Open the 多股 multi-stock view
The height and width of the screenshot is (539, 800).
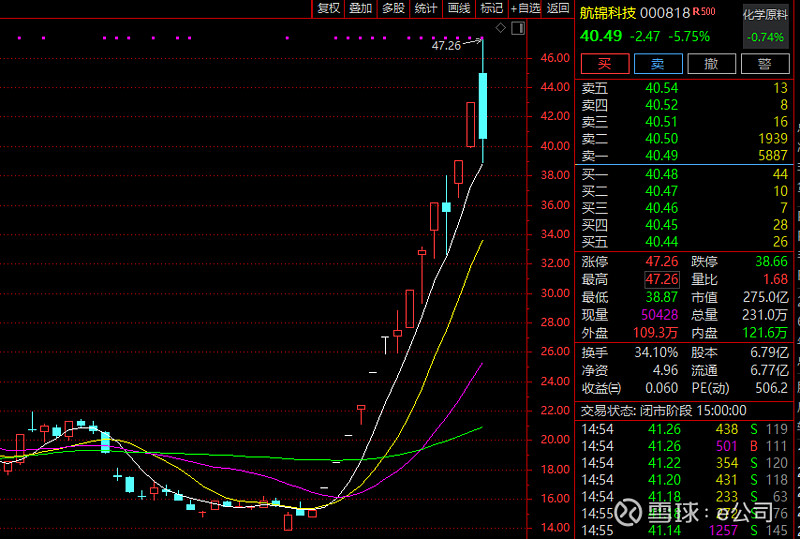click(x=393, y=8)
